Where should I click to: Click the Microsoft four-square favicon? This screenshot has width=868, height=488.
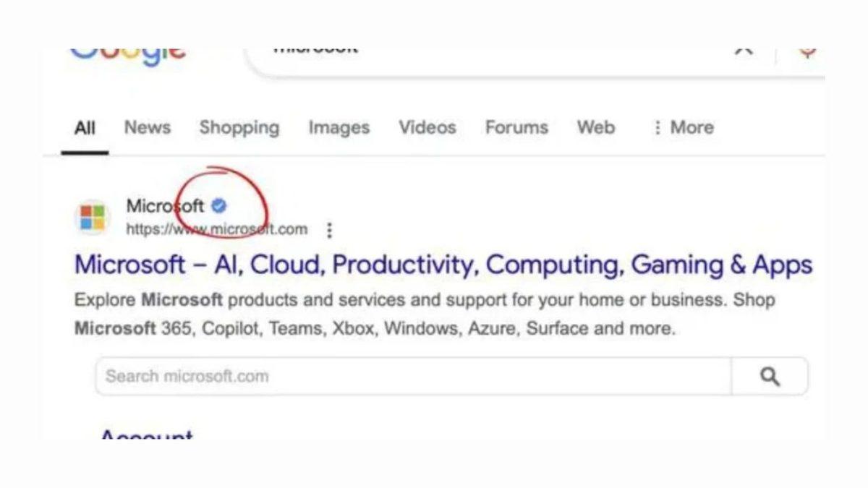point(91,217)
